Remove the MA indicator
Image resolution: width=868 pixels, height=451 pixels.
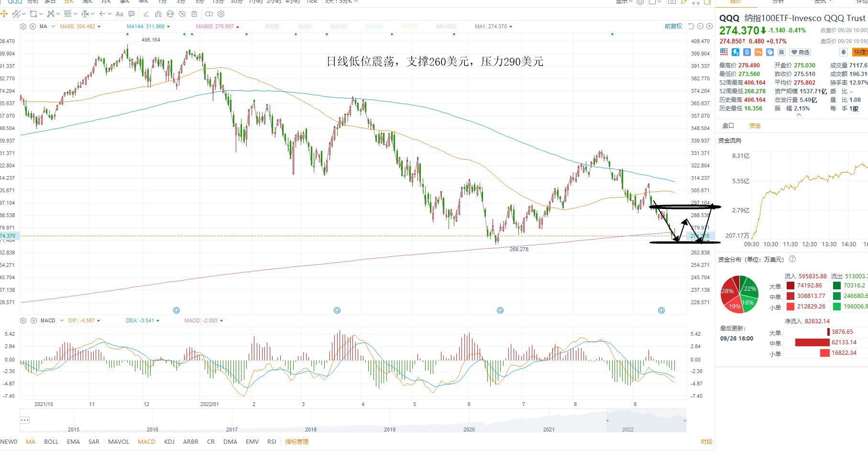[33, 26]
